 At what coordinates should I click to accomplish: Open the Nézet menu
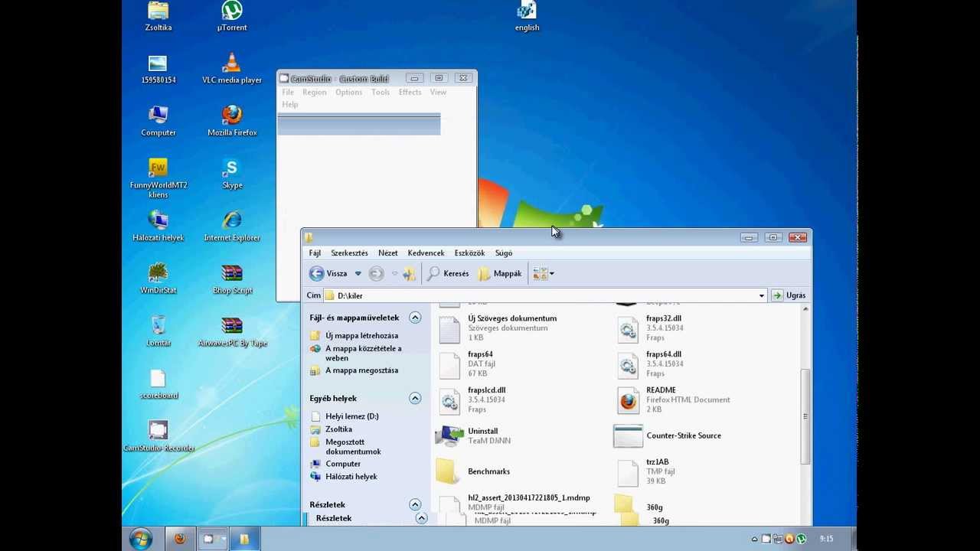click(388, 253)
